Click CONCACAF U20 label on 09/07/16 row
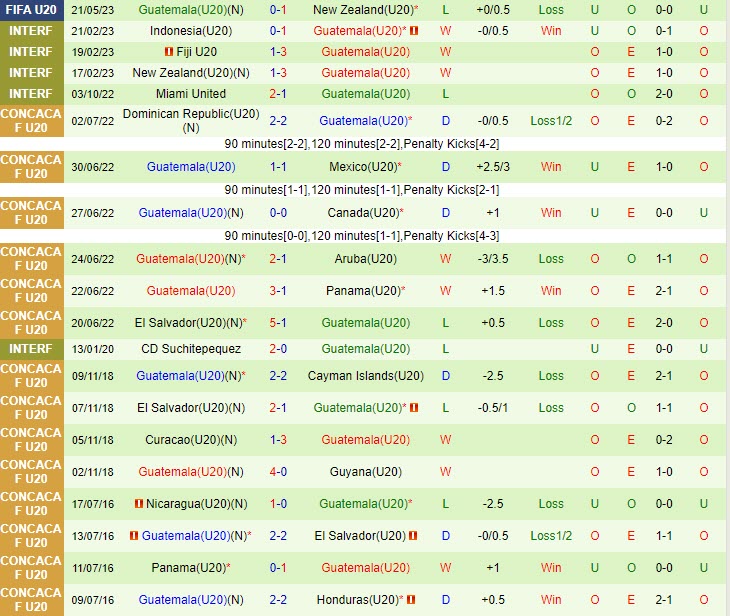 [31, 600]
